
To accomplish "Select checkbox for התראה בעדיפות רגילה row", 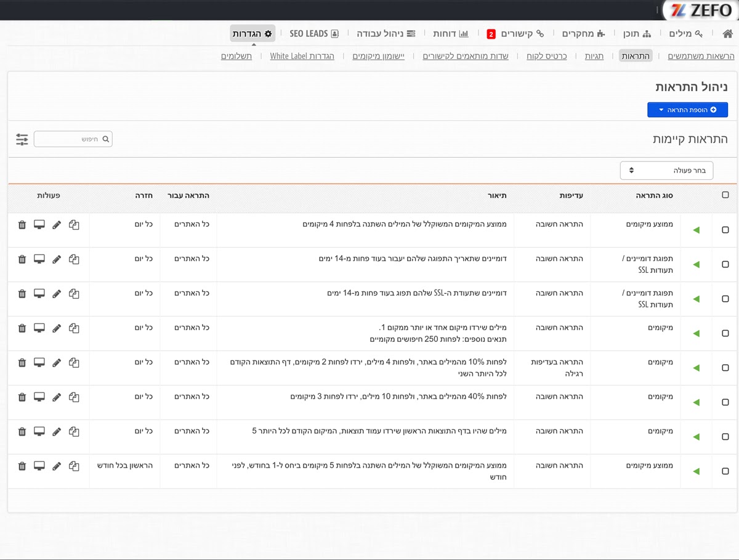I will [725, 368].
